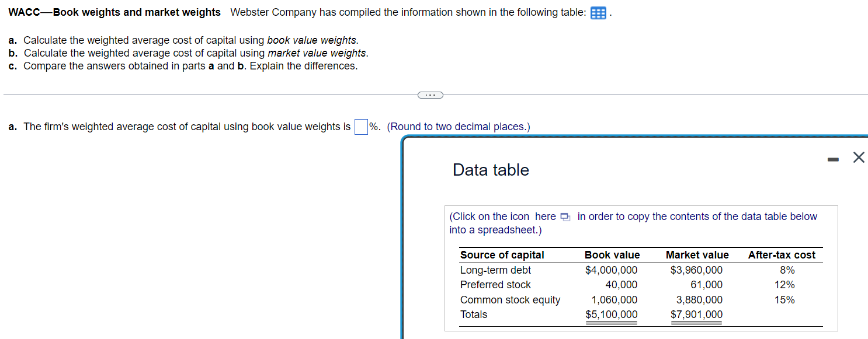Image resolution: width=868 pixels, height=339 pixels.
Task: Select the copy contents icon in the popup
Action: tap(564, 216)
